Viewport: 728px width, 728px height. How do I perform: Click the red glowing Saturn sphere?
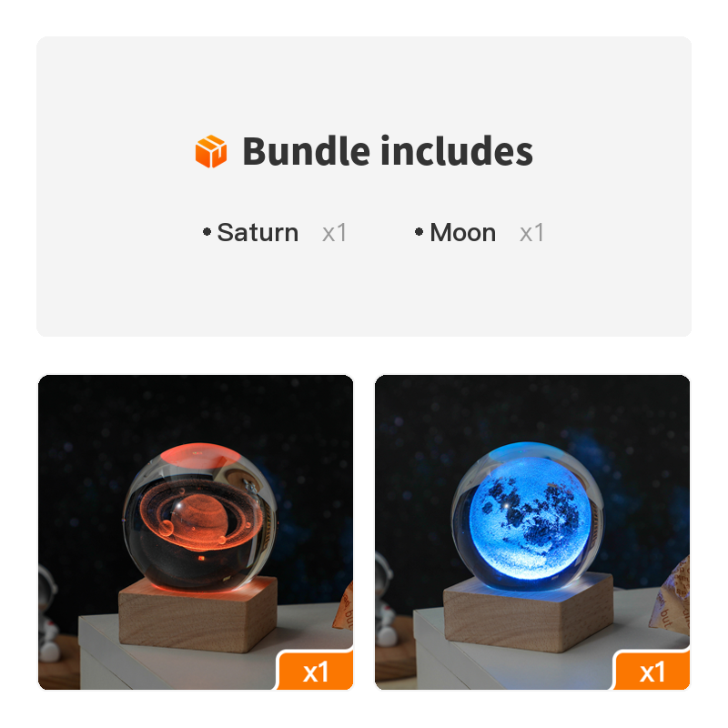pyautogui.click(x=199, y=517)
